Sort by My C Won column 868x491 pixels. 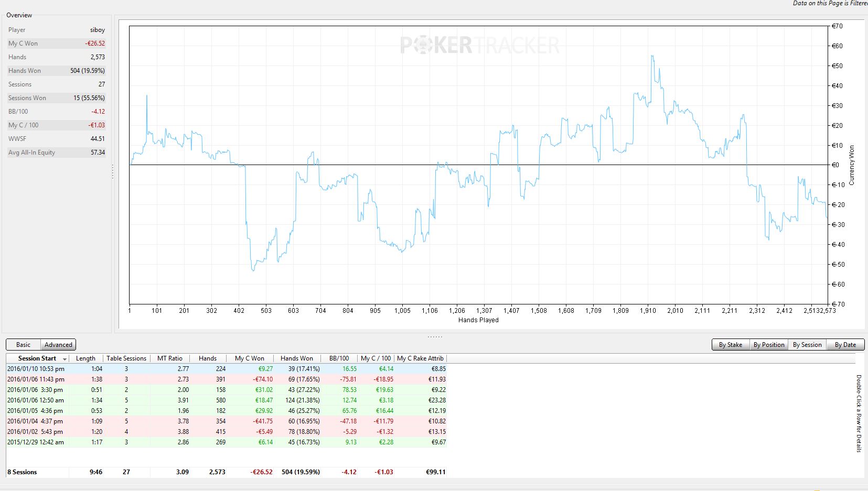pyautogui.click(x=250, y=358)
